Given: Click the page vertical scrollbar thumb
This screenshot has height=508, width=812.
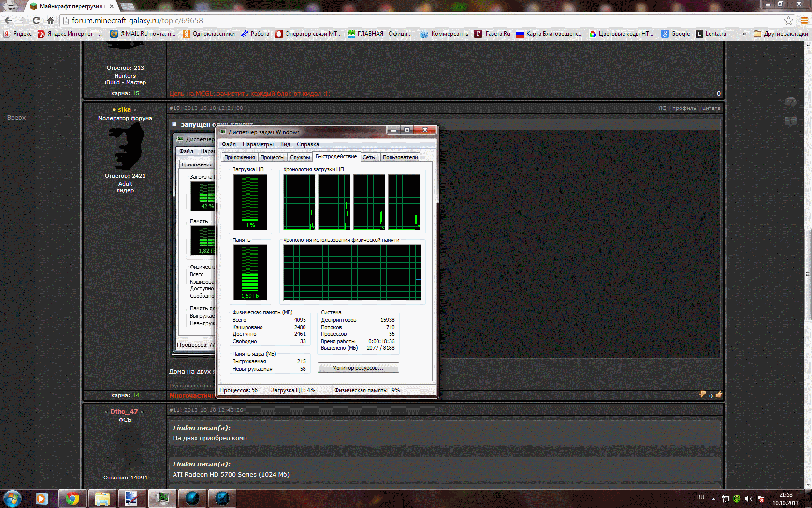Looking at the screenshot, I should [x=808, y=274].
